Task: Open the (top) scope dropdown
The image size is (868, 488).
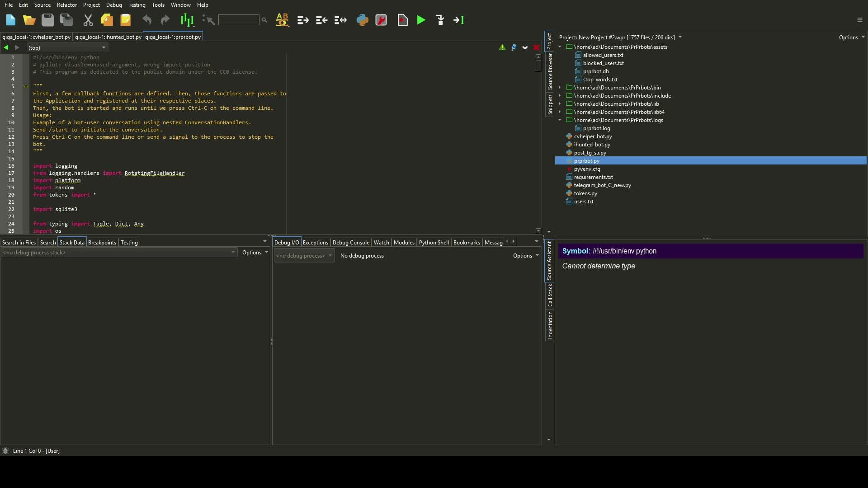Action: click(x=67, y=47)
